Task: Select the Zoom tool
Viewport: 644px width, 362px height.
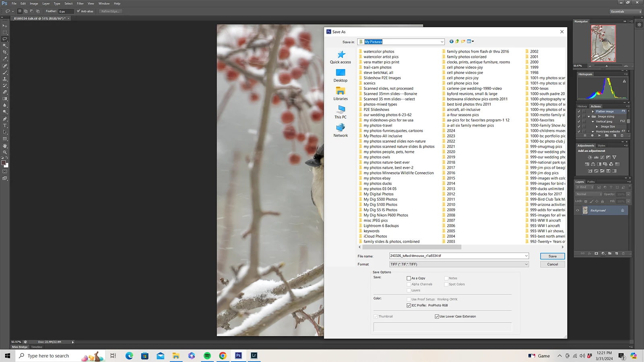Action: [x=5, y=152]
